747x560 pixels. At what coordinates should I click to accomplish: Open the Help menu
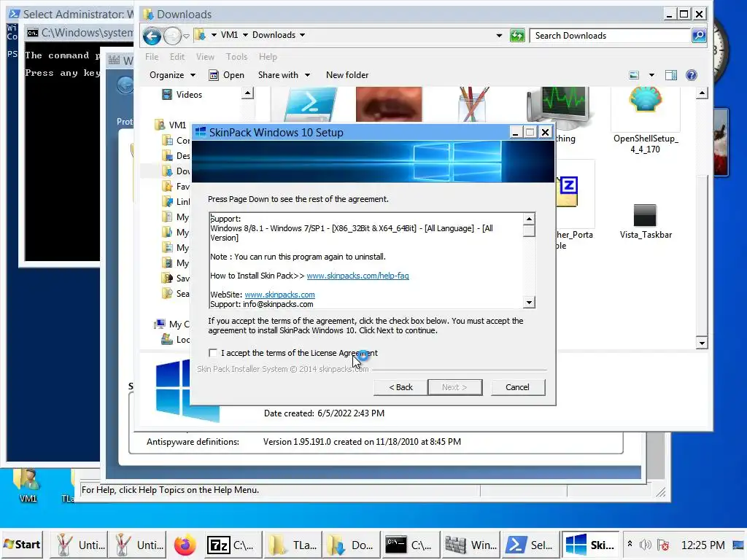coord(268,57)
